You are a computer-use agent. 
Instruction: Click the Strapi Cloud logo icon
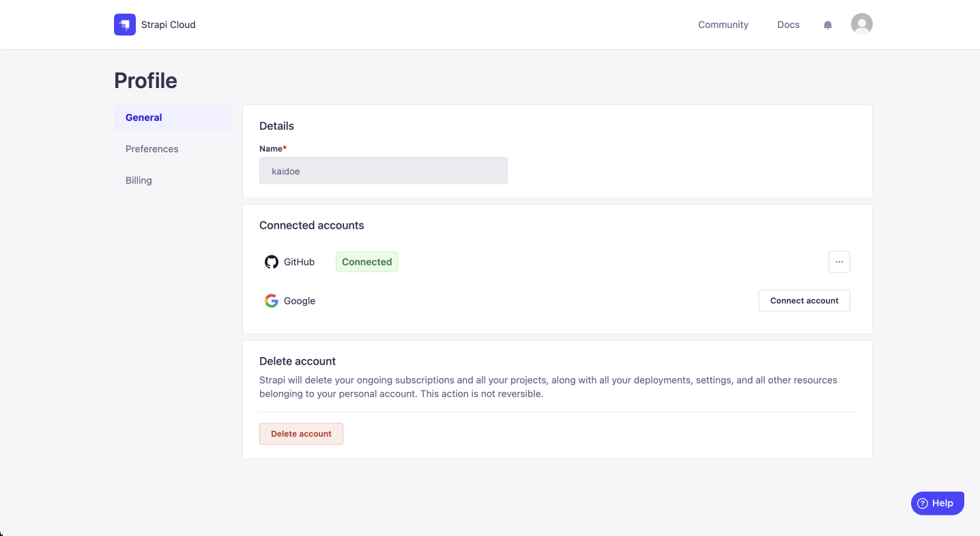[125, 24]
